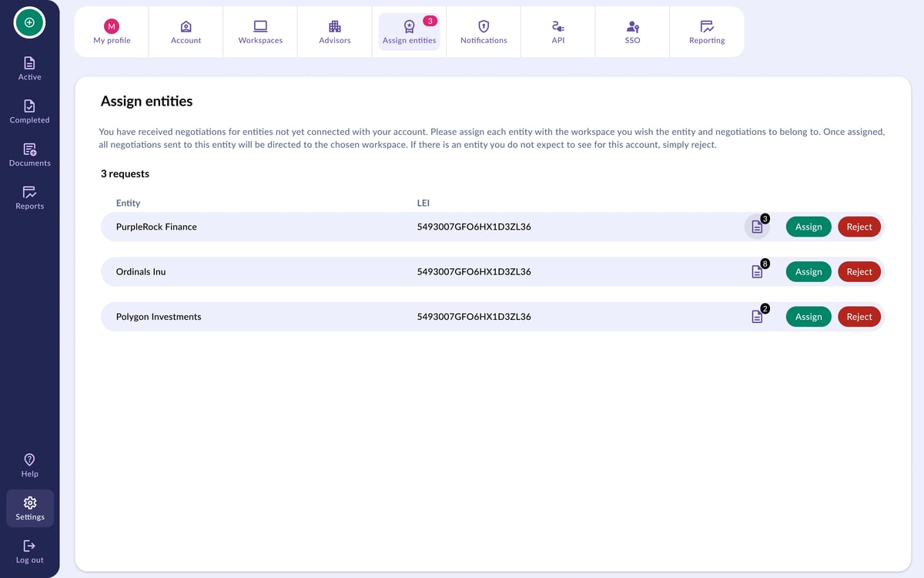Open Documents from the sidebar
The image size is (924, 578).
tap(29, 154)
